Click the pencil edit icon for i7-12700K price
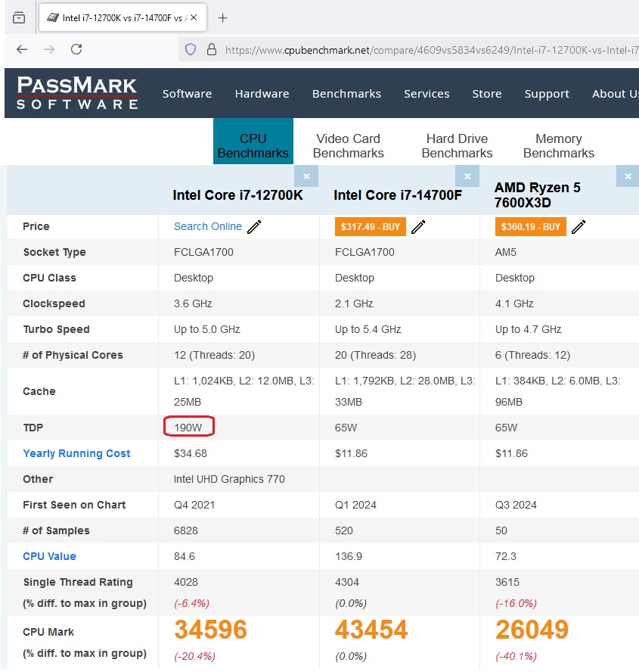The image size is (639, 672). click(254, 227)
